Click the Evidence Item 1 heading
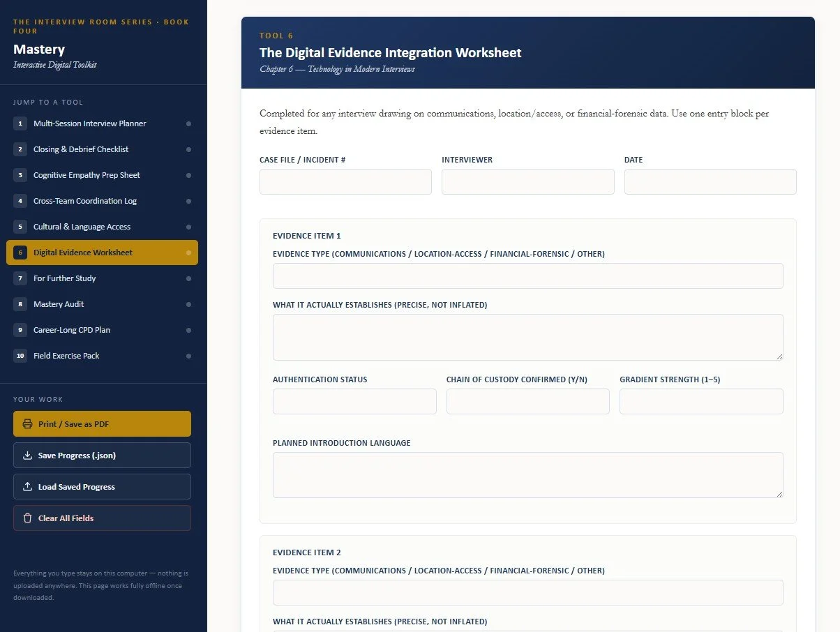This screenshot has height=632, width=840. [307, 236]
